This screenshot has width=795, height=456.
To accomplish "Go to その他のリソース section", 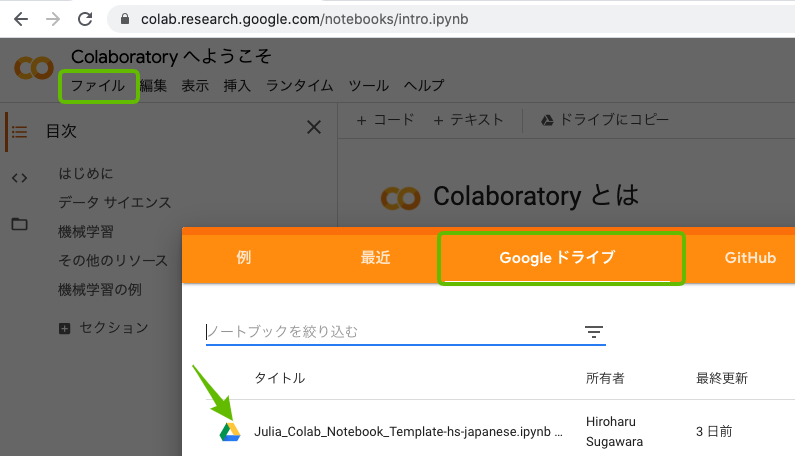I will [113, 261].
